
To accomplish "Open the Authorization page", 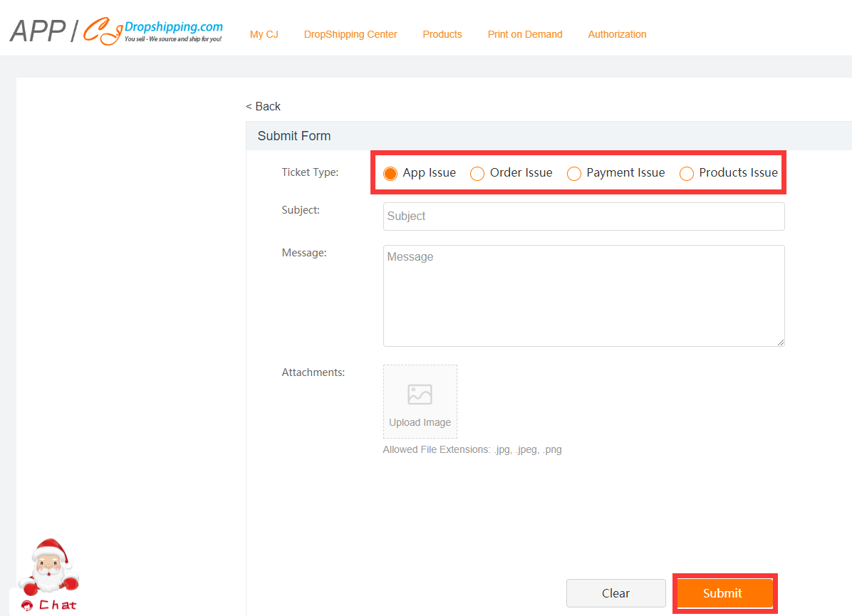I will [617, 34].
